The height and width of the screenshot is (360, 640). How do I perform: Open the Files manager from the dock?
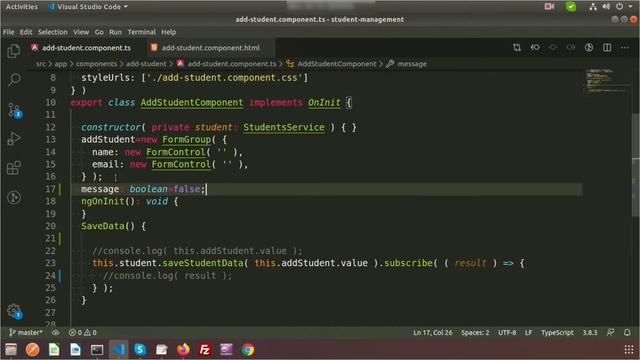coord(11,350)
